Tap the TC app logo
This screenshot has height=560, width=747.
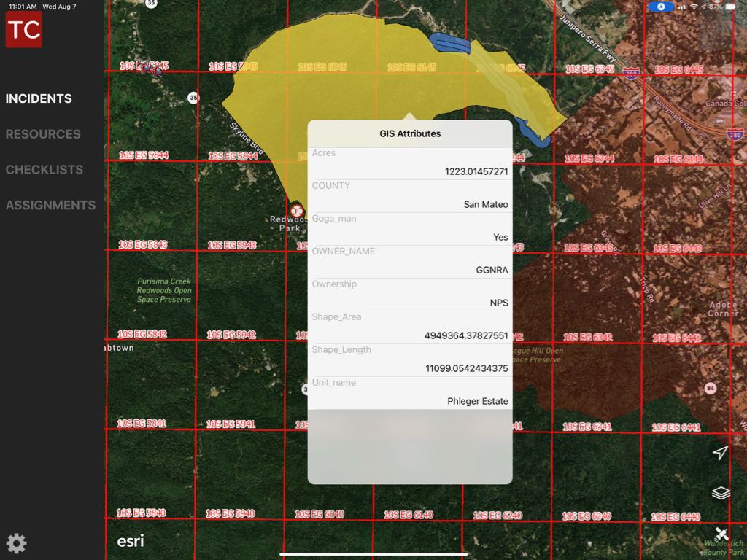(24, 29)
